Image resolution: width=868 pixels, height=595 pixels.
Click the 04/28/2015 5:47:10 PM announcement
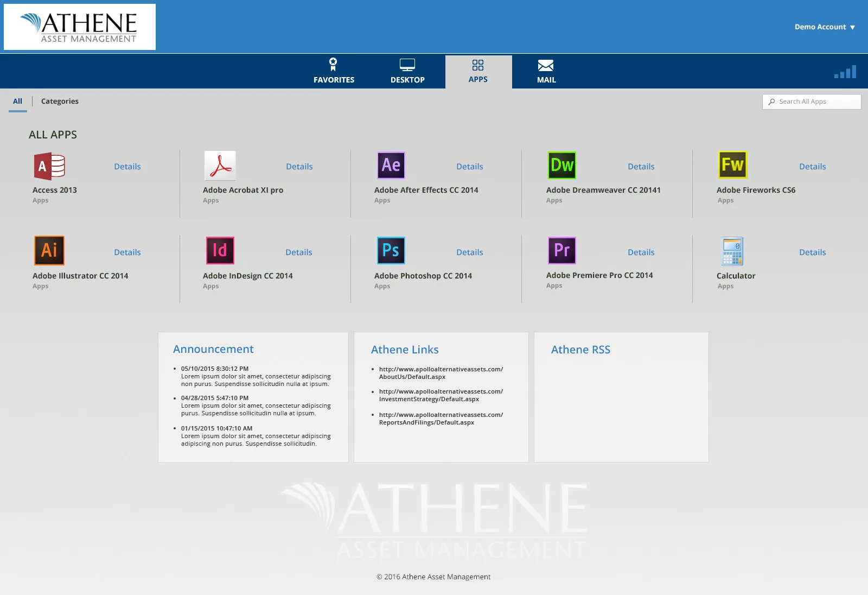tap(256, 406)
